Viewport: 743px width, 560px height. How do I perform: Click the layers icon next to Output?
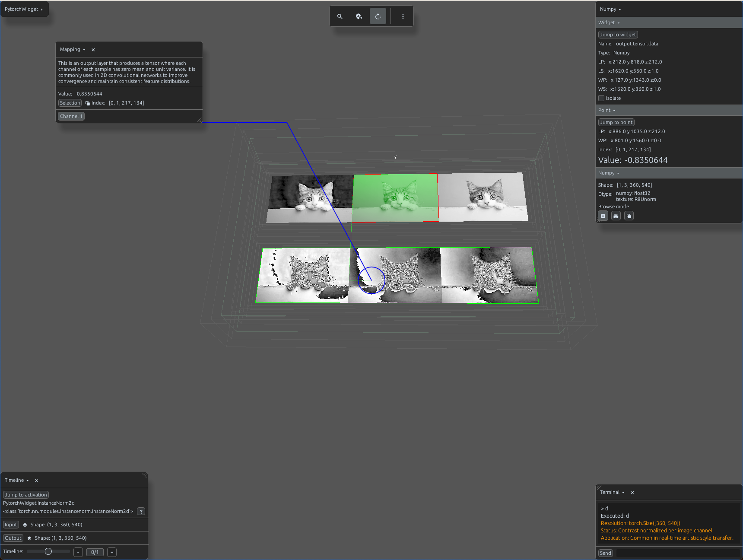pyautogui.click(x=29, y=538)
